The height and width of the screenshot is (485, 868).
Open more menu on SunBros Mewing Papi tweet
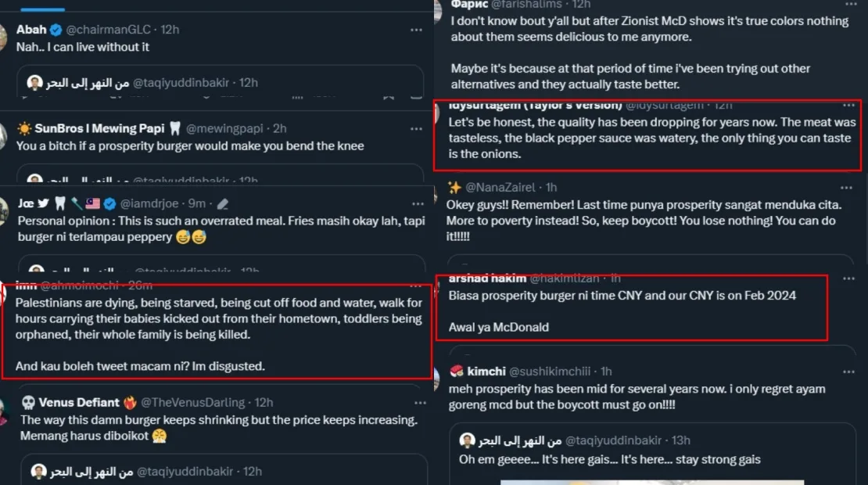tap(416, 128)
